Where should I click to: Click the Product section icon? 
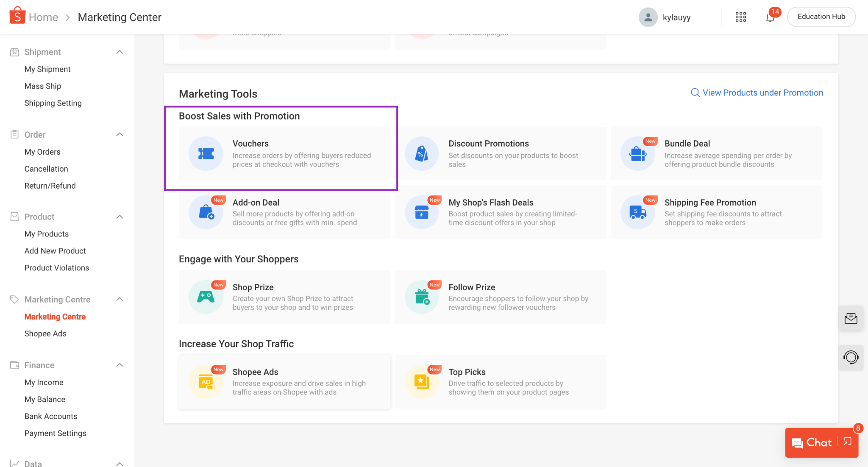[x=14, y=217]
